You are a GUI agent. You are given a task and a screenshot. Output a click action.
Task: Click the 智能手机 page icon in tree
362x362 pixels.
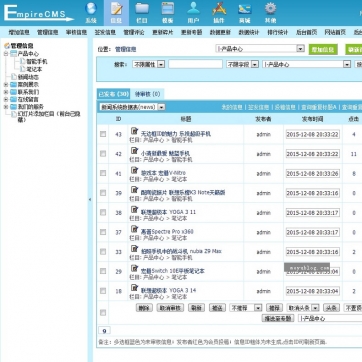point(22,61)
